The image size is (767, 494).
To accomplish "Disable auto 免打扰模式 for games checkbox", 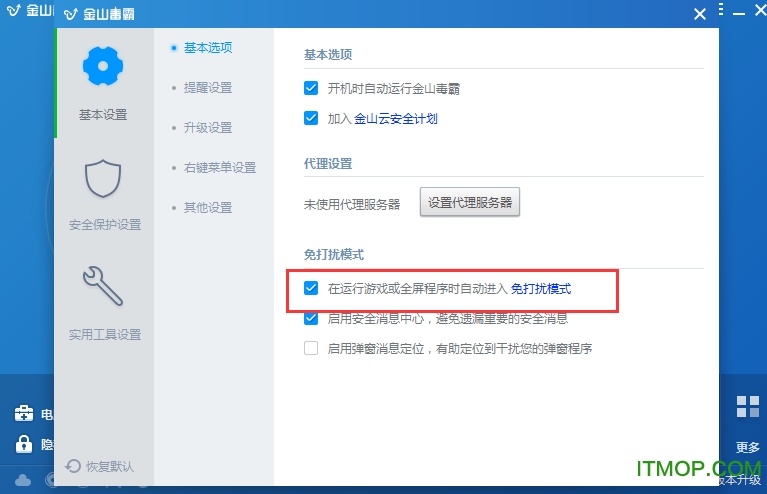I will 311,288.
